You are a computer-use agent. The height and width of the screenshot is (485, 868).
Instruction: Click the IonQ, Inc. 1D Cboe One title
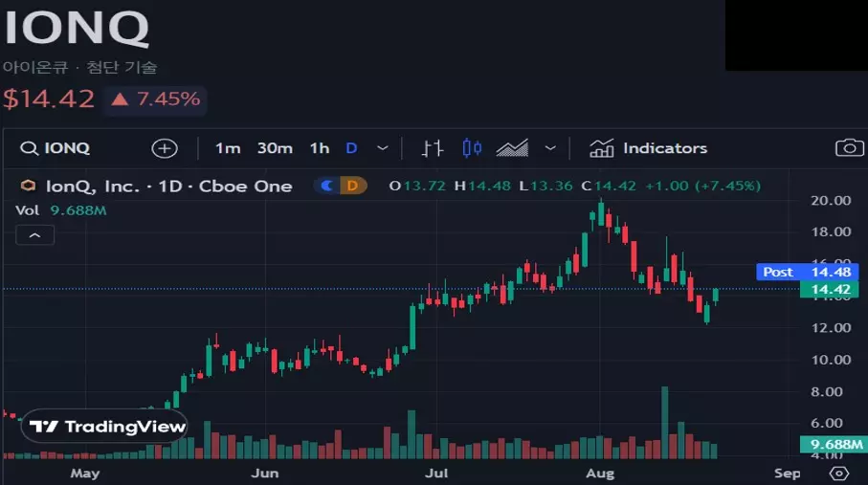point(168,187)
